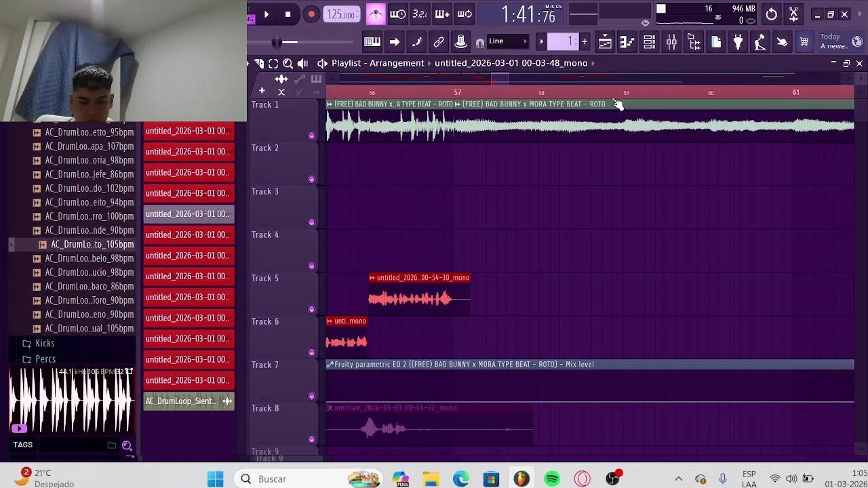Click the scissors one-click audio recording icon
This screenshot has width=868, height=488.
(793, 14)
